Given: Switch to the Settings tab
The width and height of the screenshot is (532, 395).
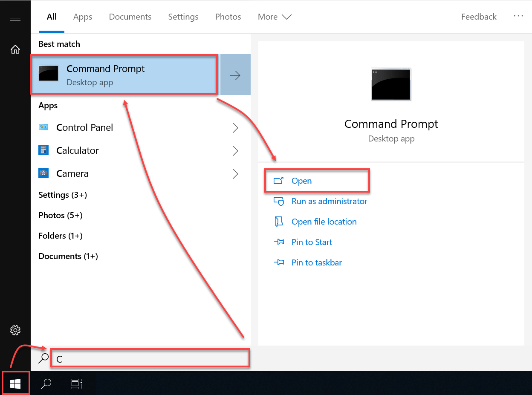Looking at the screenshot, I should 183,17.
